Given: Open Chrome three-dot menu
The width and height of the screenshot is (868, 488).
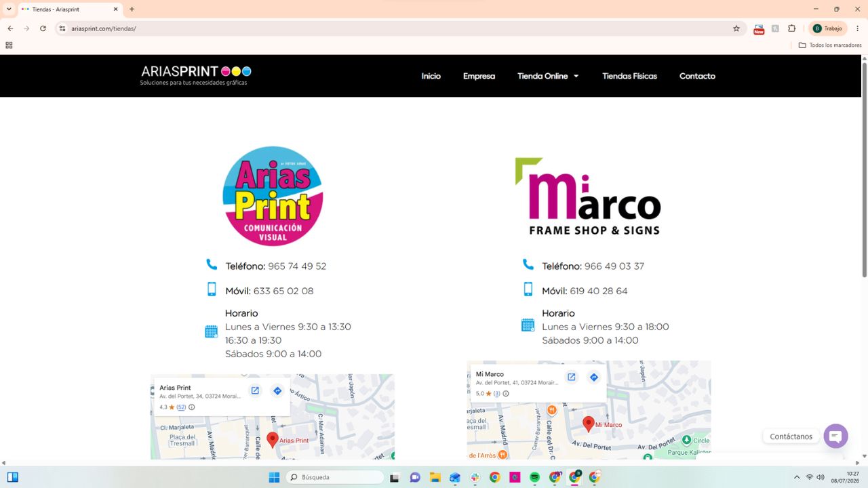Looking at the screenshot, I should click(x=858, y=28).
